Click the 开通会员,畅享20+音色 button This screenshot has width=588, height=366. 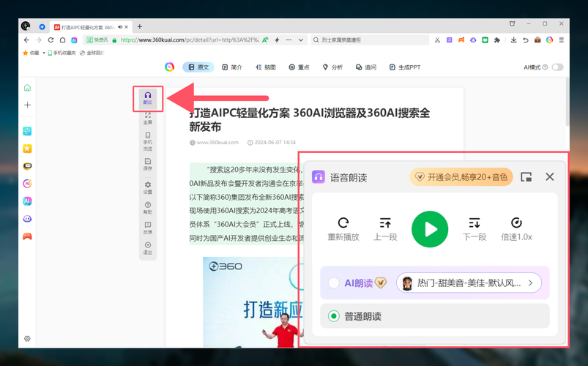click(x=461, y=176)
